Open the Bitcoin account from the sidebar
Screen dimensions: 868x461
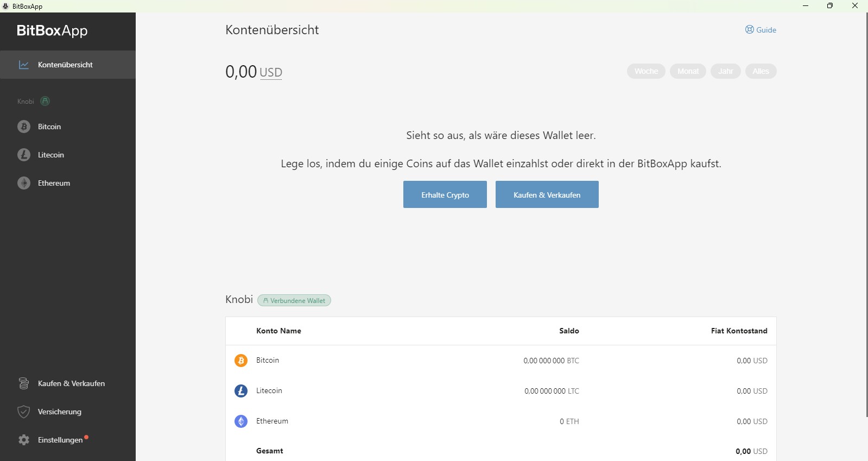pos(68,127)
